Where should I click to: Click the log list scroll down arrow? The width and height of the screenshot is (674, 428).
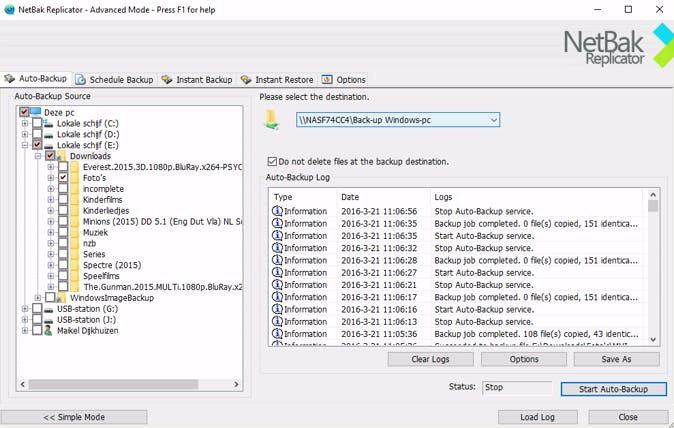[x=653, y=339]
